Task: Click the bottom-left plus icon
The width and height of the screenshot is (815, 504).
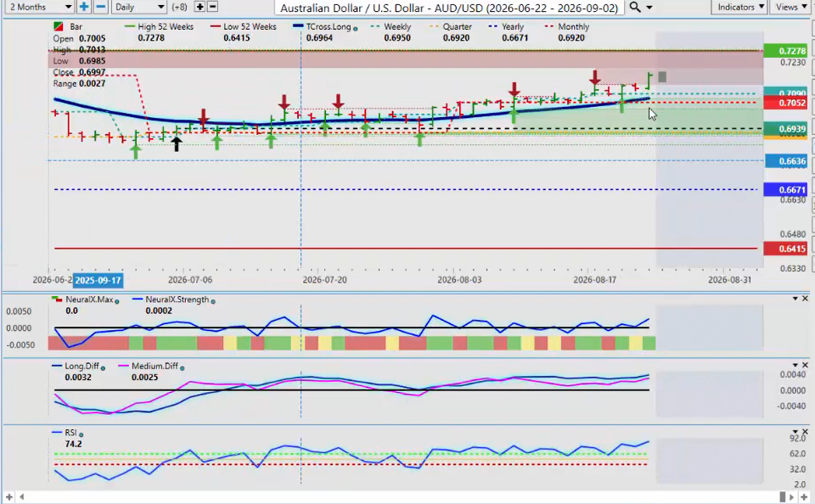Action: click(x=9, y=497)
